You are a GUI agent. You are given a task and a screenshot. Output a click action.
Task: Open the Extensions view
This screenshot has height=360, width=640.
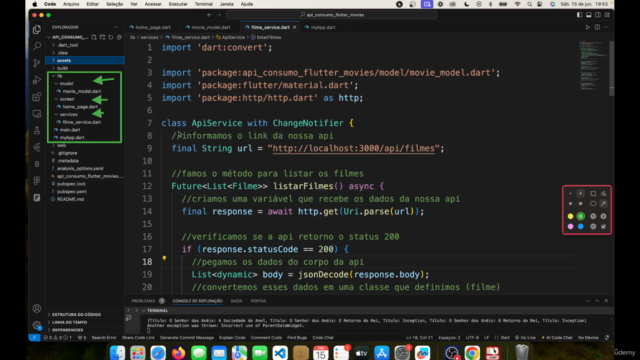[37, 97]
